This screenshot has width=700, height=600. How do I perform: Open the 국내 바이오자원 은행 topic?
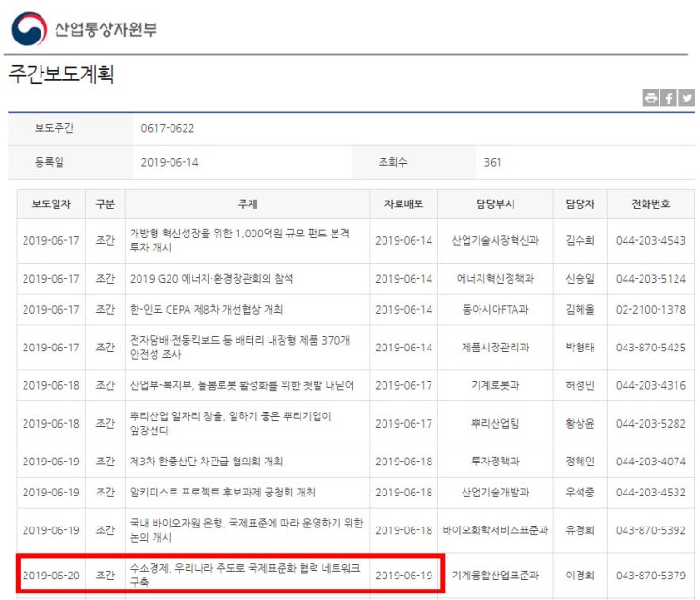tap(247, 530)
